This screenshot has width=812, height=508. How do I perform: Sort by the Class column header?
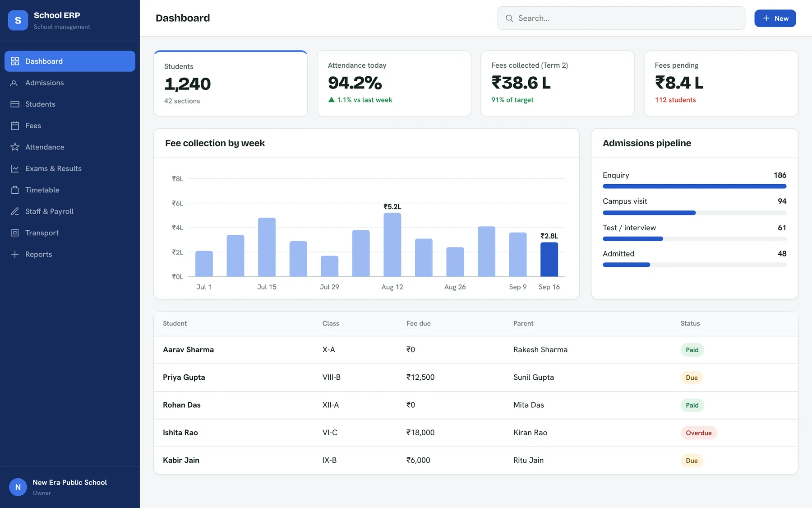coord(331,323)
